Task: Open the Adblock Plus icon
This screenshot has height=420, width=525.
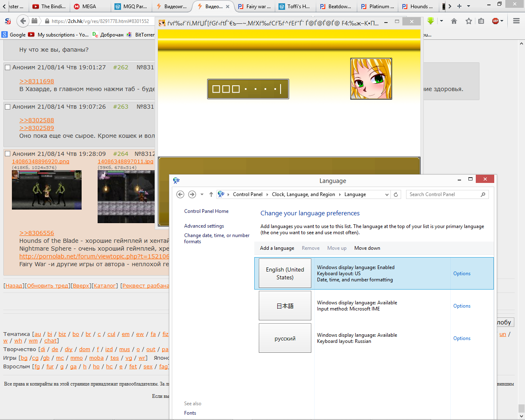Action: click(x=495, y=21)
